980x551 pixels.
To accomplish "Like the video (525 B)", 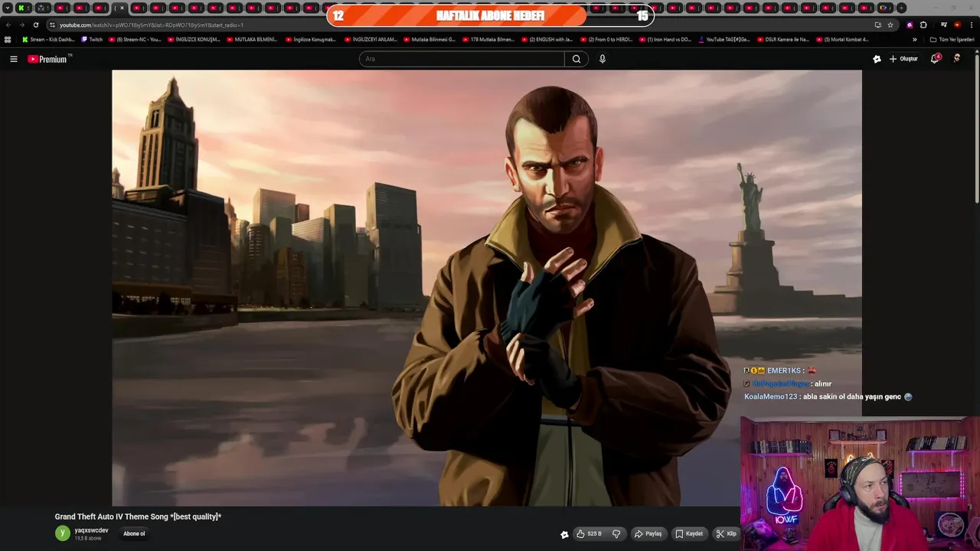I will coord(589,534).
